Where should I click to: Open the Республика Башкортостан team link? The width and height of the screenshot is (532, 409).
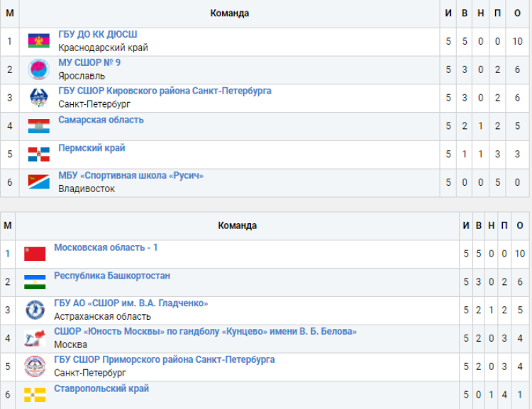112,276
